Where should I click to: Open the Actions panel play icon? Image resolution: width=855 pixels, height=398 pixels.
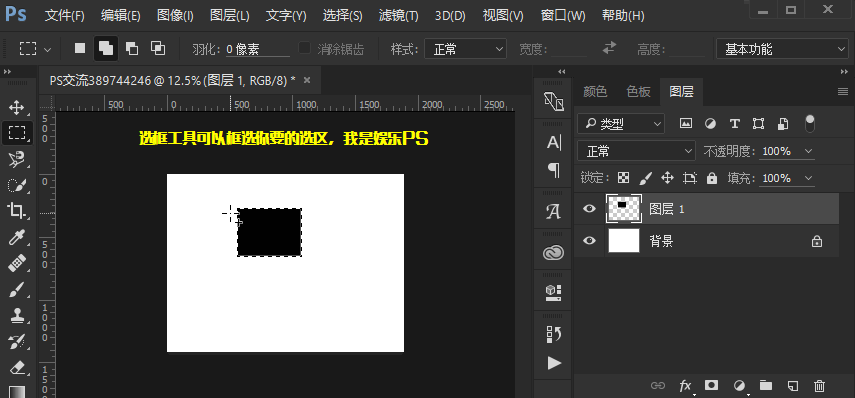554,363
